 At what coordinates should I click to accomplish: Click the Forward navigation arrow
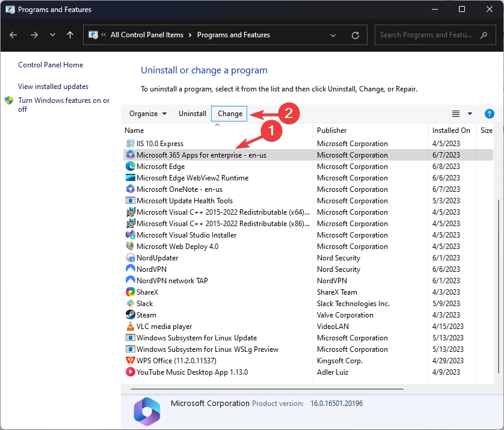click(x=34, y=35)
